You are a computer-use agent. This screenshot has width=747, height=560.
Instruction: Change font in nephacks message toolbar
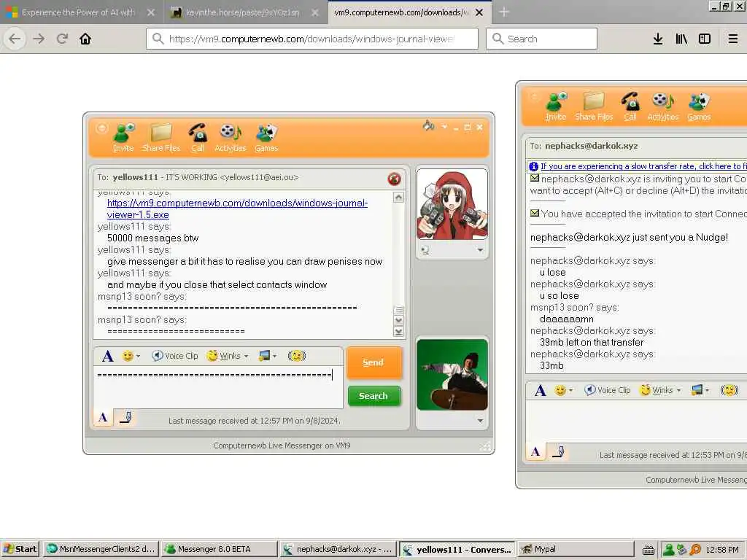540,391
